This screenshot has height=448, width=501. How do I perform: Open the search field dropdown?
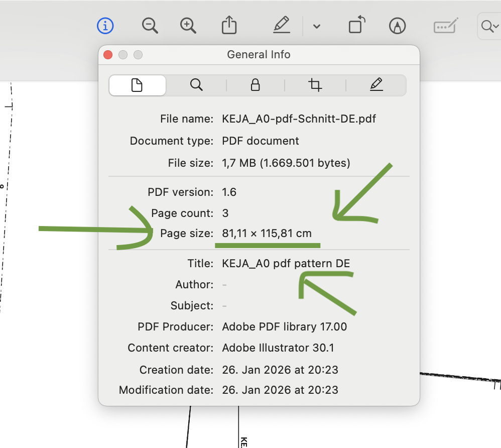pos(488,26)
